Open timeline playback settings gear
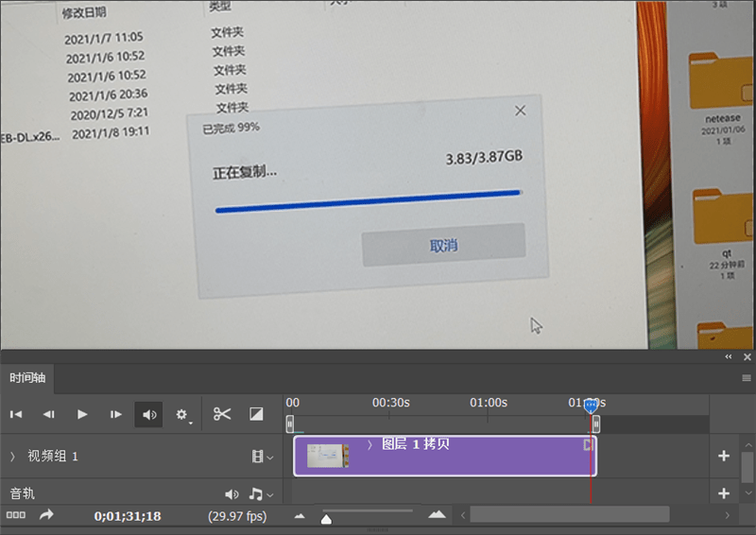Screen dimensions: 756x535 [x=182, y=415]
